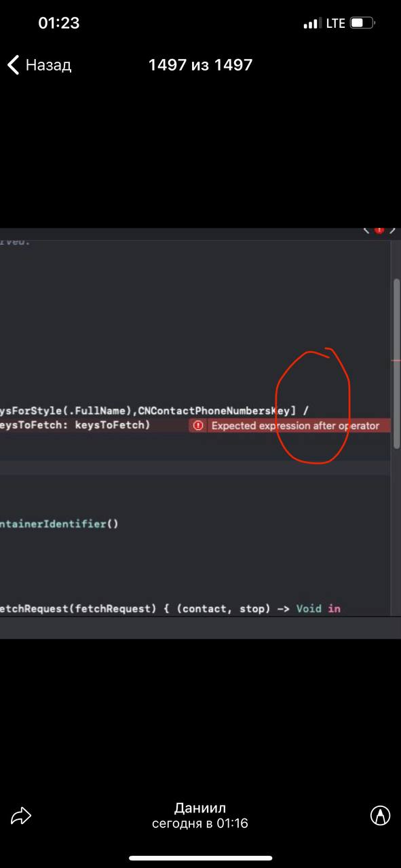Image resolution: width=401 pixels, height=868 pixels.
Task: Tap the fetchRequest closure code line
Action: pos(170,608)
